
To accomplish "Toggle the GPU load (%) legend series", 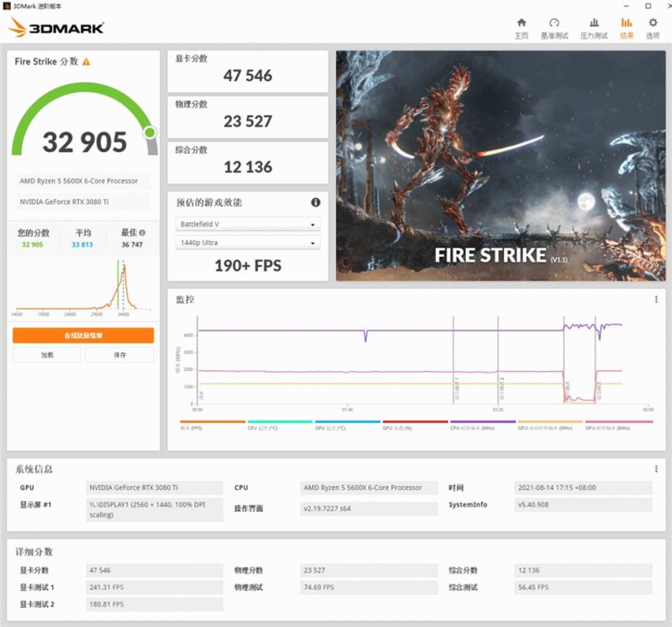I will (x=415, y=426).
